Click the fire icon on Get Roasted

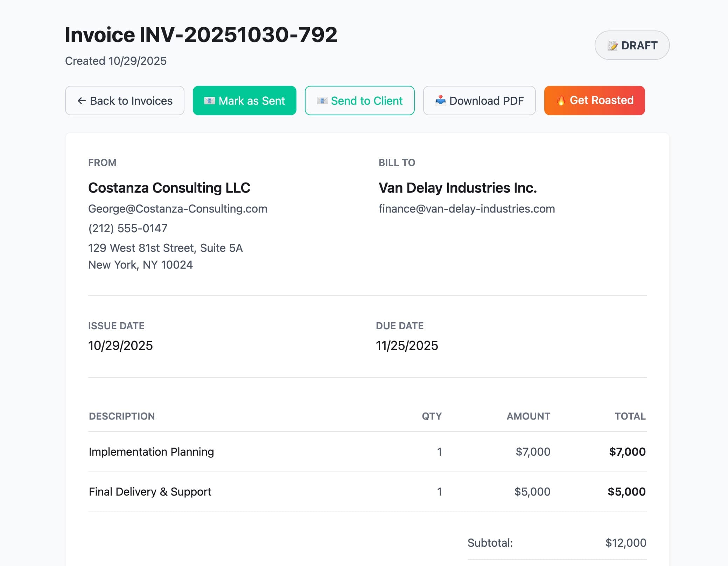(562, 101)
